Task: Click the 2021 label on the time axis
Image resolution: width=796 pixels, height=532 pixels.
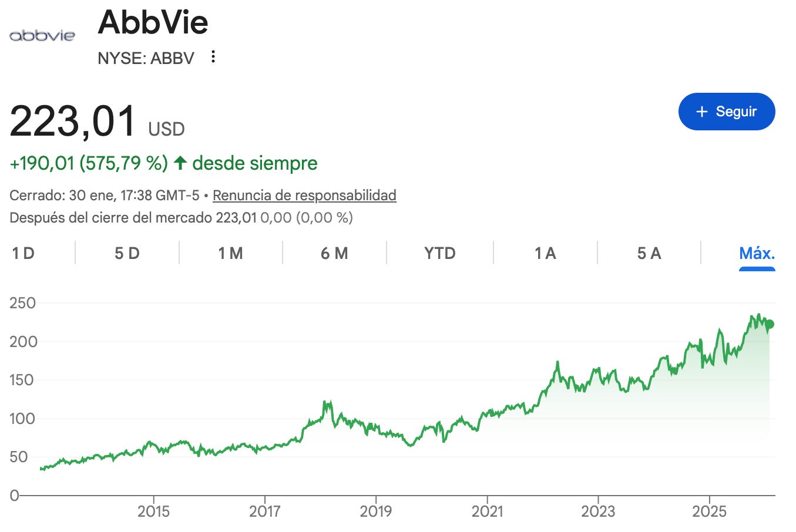Action: (488, 511)
